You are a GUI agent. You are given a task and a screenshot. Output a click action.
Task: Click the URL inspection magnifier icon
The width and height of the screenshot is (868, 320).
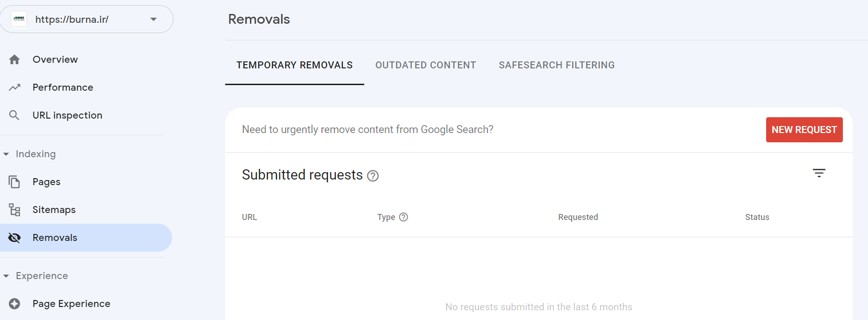coord(14,115)
